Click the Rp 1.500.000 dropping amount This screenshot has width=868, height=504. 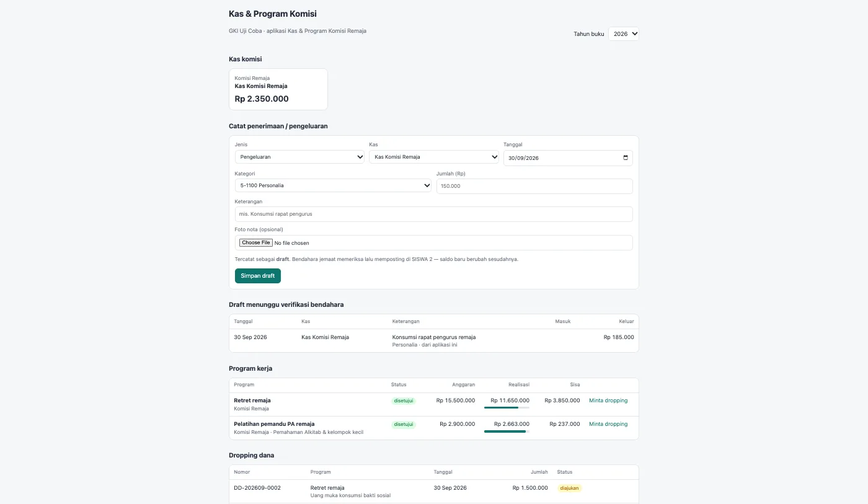530,488
